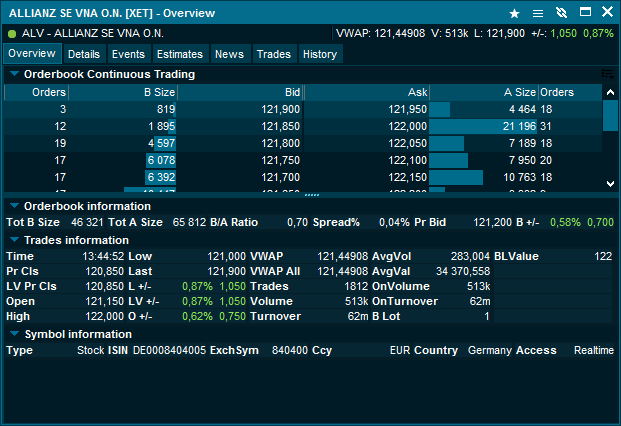Select bid price 121,900 row

tap(281, 109)
